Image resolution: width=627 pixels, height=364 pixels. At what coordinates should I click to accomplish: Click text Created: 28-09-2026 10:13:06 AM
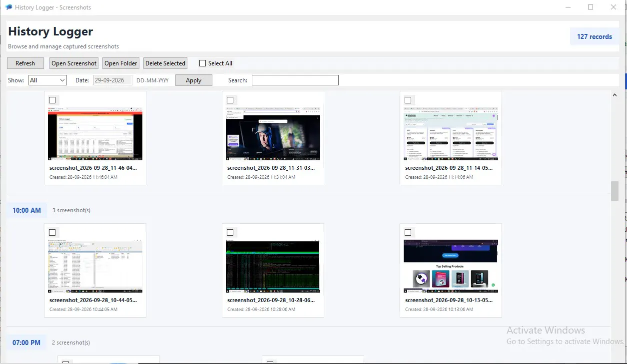pyautogui.click(x=439, y=310)
